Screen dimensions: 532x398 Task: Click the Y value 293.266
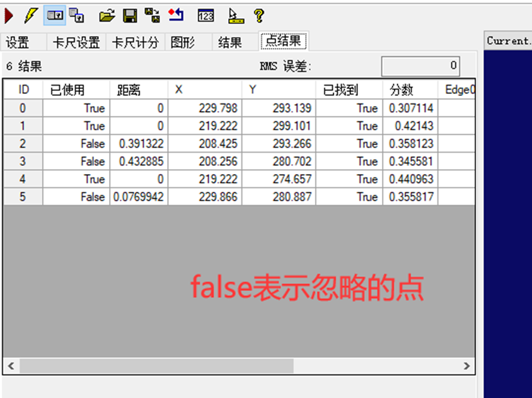click(279, 144)
